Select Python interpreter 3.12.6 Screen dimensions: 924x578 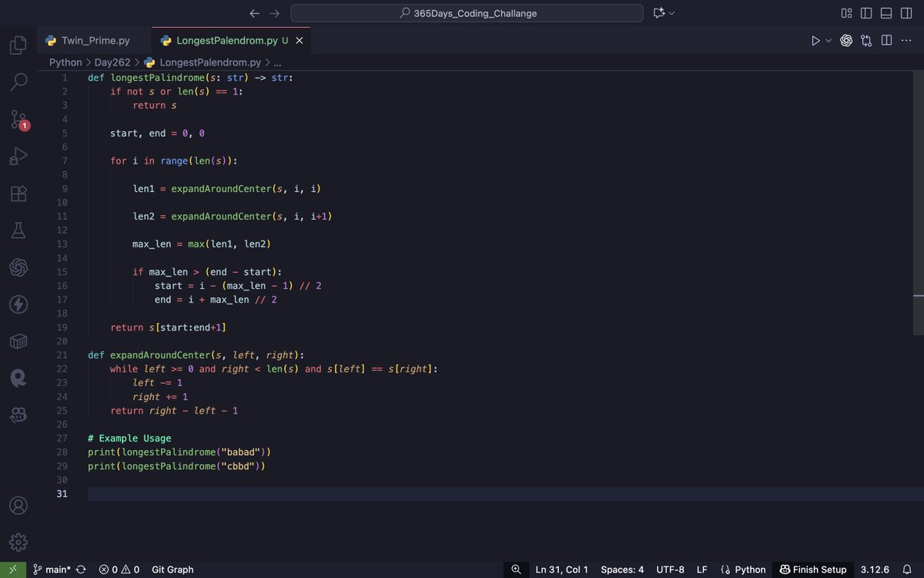coord(875,570)
